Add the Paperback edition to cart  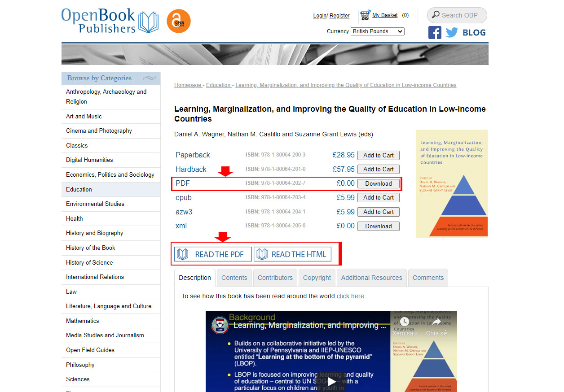point(379,156)
